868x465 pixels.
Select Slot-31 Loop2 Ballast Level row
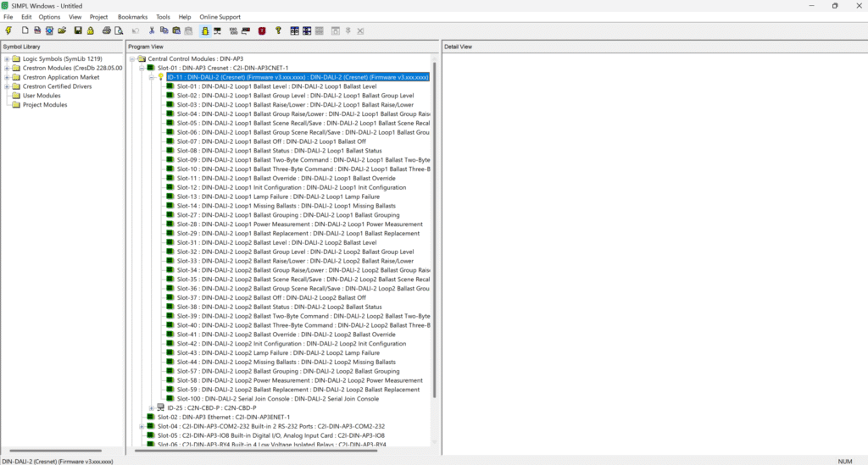(x=276, y=243)
